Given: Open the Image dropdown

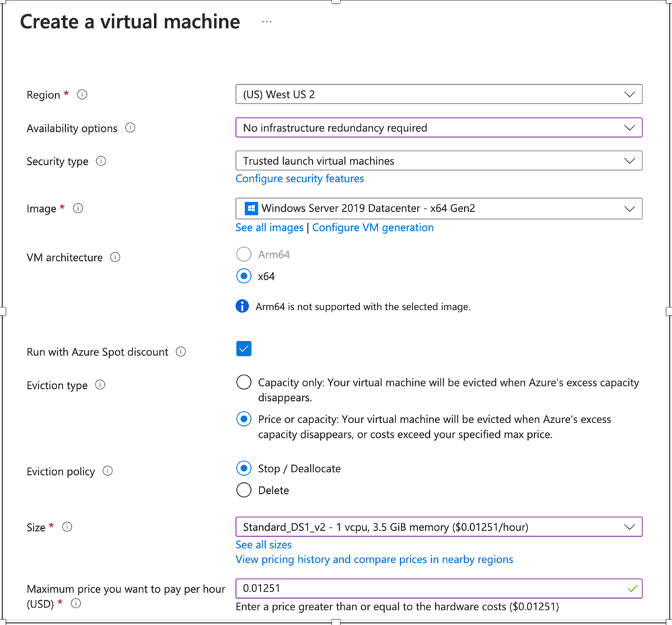Looking at the screenshot, I should coord(439,209).
